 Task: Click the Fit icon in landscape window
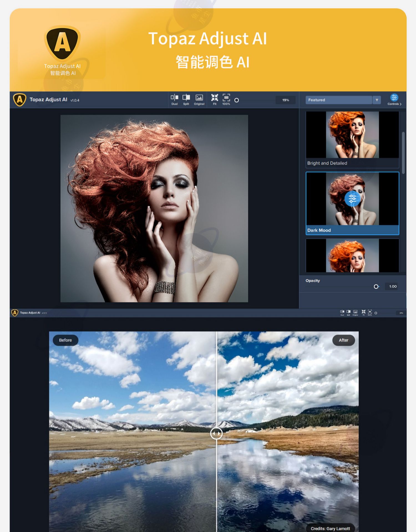(x=364, y=313)
